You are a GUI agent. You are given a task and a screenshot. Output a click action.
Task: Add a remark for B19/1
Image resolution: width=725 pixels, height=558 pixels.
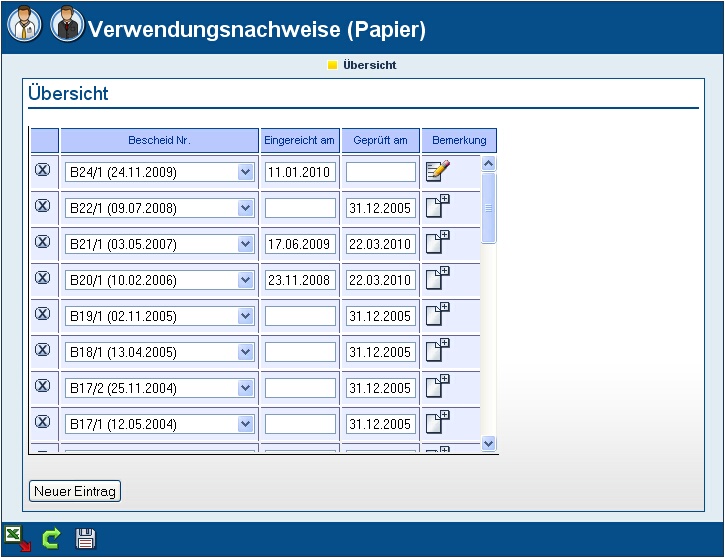pyautogui.click(x=437, y=314)
